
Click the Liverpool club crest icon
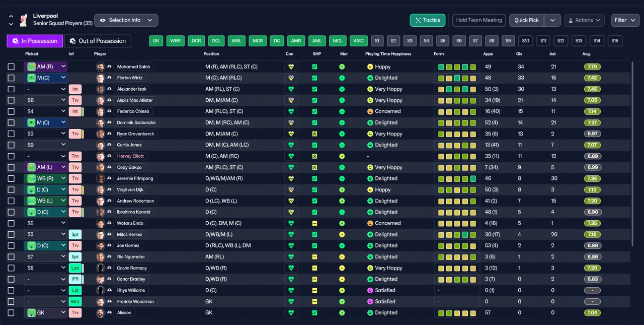[23, 20]
